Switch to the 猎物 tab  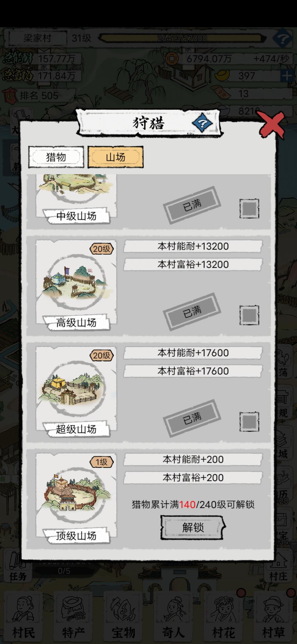[56, 157]
